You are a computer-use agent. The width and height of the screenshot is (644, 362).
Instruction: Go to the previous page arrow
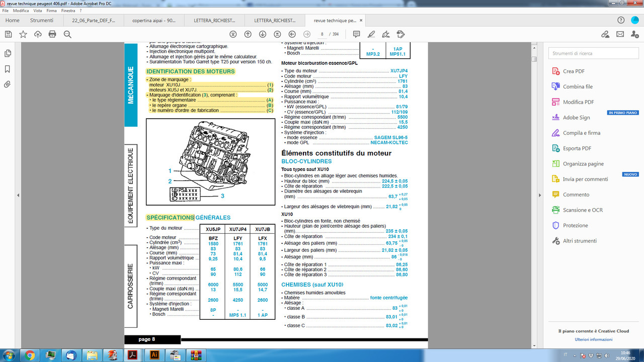click(248, 34)
